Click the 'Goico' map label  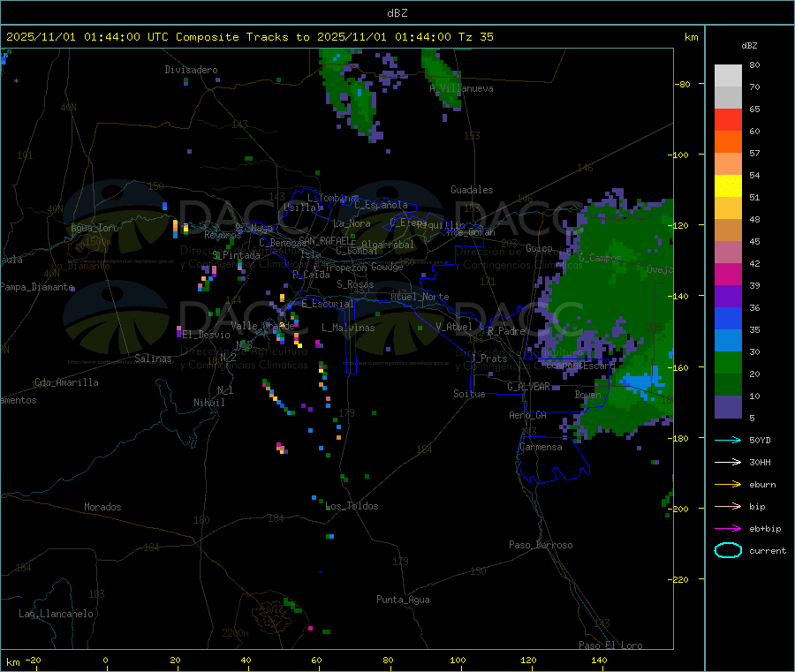pos(539,248)
